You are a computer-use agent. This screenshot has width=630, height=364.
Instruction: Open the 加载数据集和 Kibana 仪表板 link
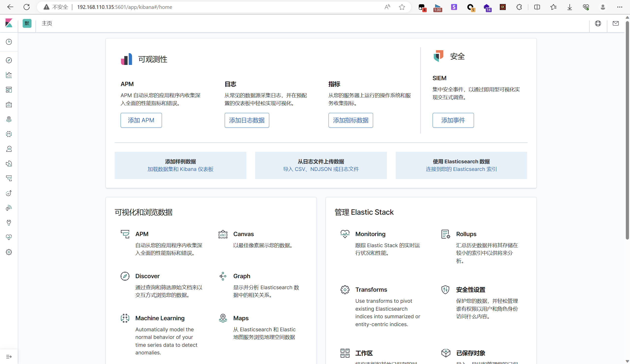(180, 169)
